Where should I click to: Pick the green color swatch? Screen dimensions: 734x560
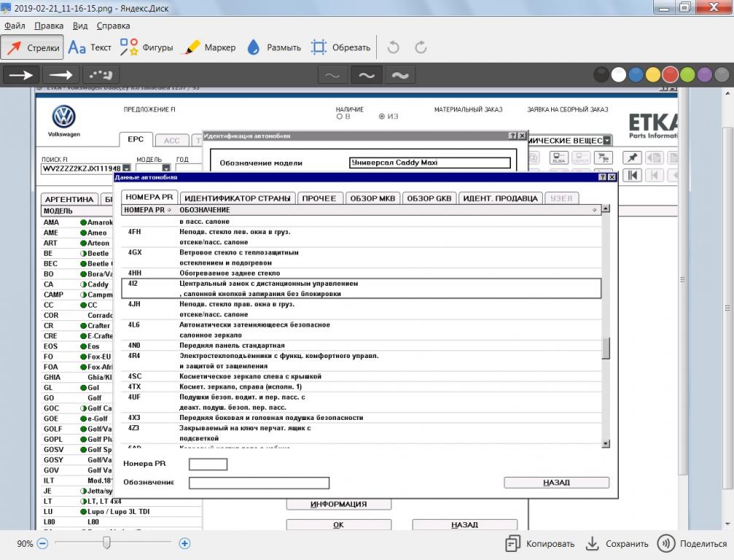pyautogui.click(x=687, y=75)
